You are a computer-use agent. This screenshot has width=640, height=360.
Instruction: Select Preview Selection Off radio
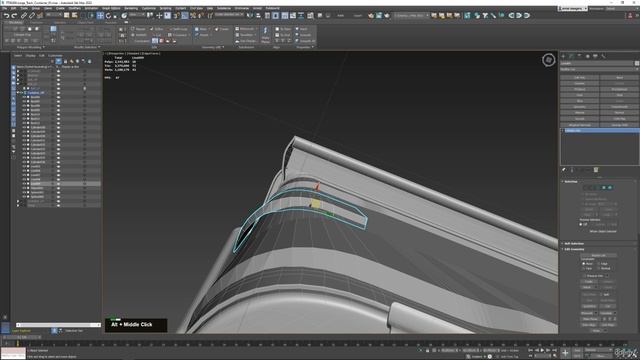[581, 224]
